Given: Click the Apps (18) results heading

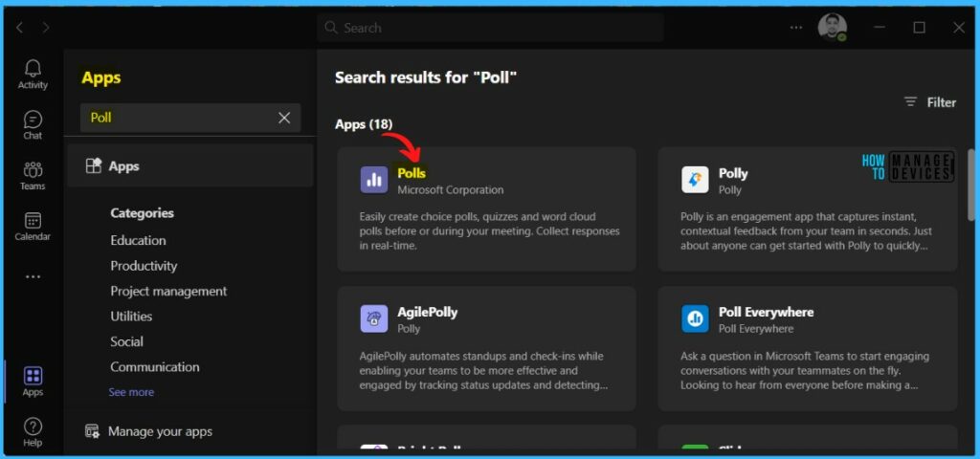Looking at the screenshot, I should tap(364, 124).
